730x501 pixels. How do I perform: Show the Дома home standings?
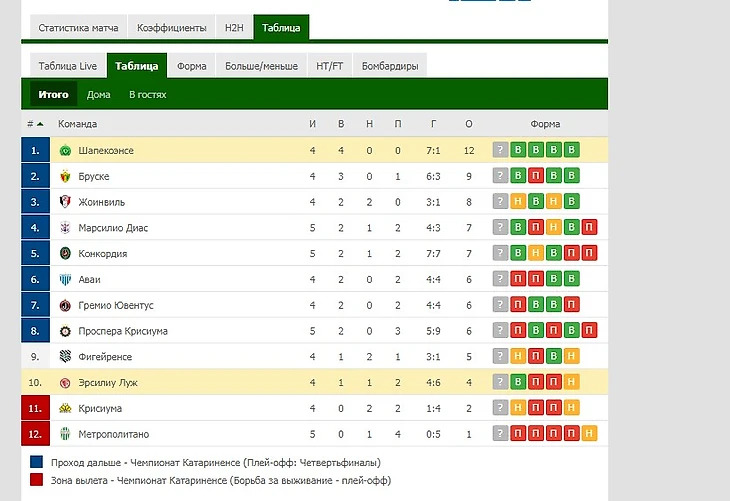(98, 95)
